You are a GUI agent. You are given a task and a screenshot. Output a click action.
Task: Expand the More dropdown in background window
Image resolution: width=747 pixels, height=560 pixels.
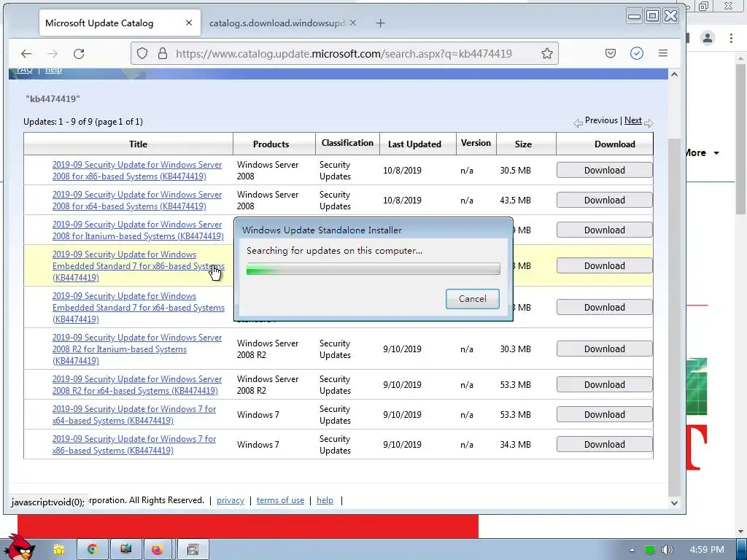703,153
